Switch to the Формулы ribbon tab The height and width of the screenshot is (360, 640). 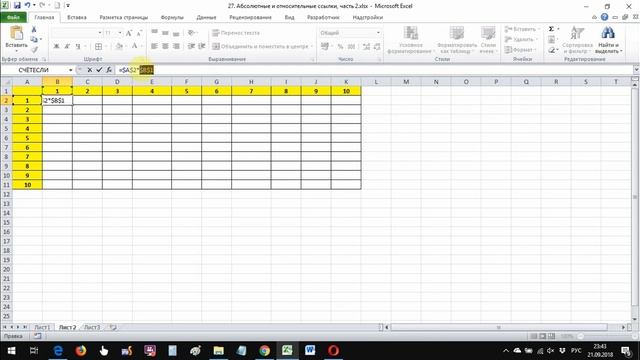tap(172, 17)
